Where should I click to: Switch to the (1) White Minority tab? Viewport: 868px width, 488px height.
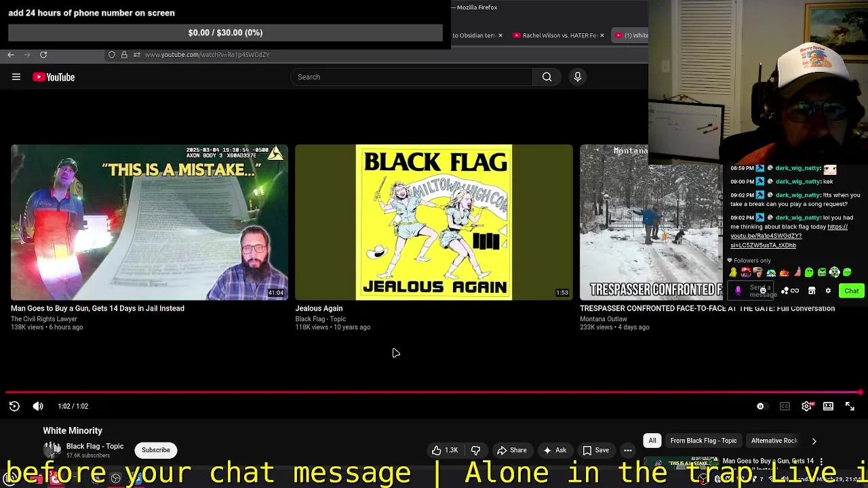point(631,35)
